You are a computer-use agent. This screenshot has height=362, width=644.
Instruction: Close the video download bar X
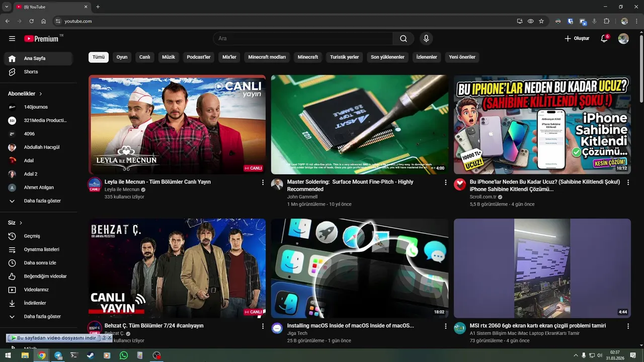(110, 338)
